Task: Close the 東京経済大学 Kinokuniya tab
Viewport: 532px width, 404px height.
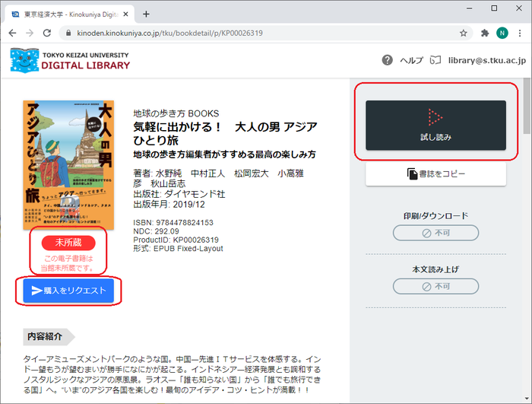Action: 125,14
